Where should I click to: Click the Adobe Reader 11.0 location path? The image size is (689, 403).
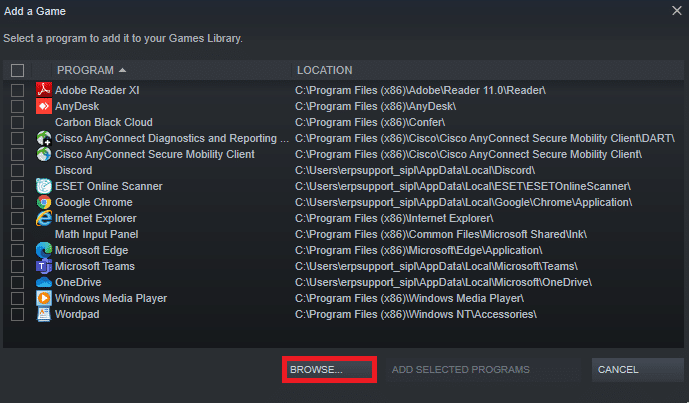tap(420, 90)
